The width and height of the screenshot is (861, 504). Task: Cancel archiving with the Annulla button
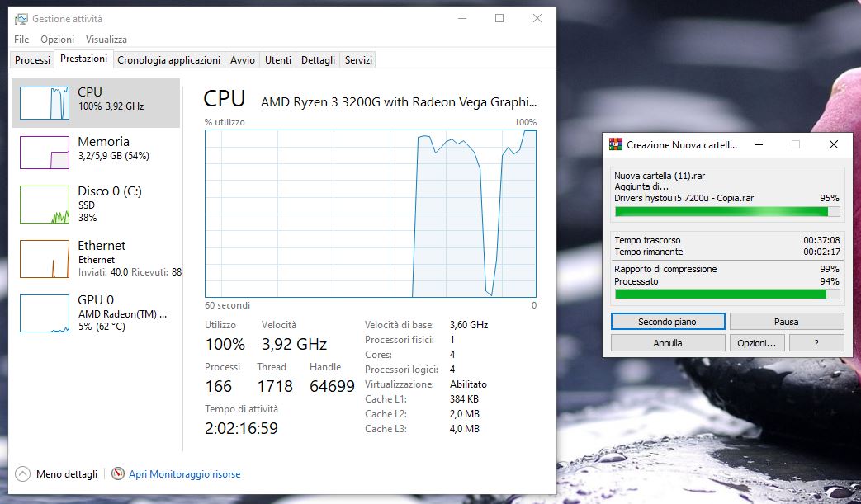click(667, 343)
